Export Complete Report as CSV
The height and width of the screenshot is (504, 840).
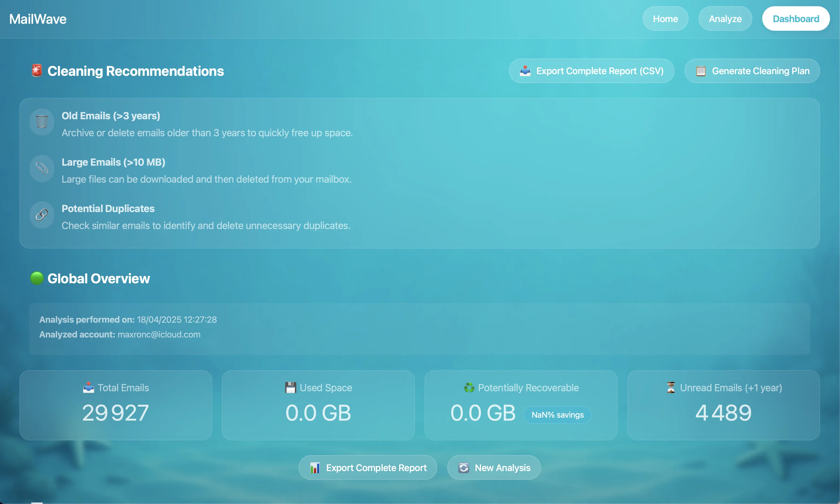(591, 71)
